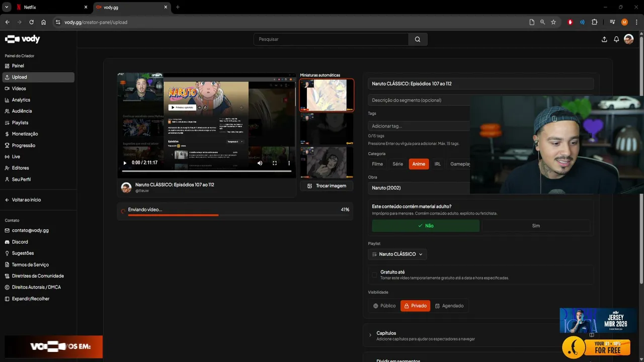
Task: Click the address bar URL
Action: point(96,22)
